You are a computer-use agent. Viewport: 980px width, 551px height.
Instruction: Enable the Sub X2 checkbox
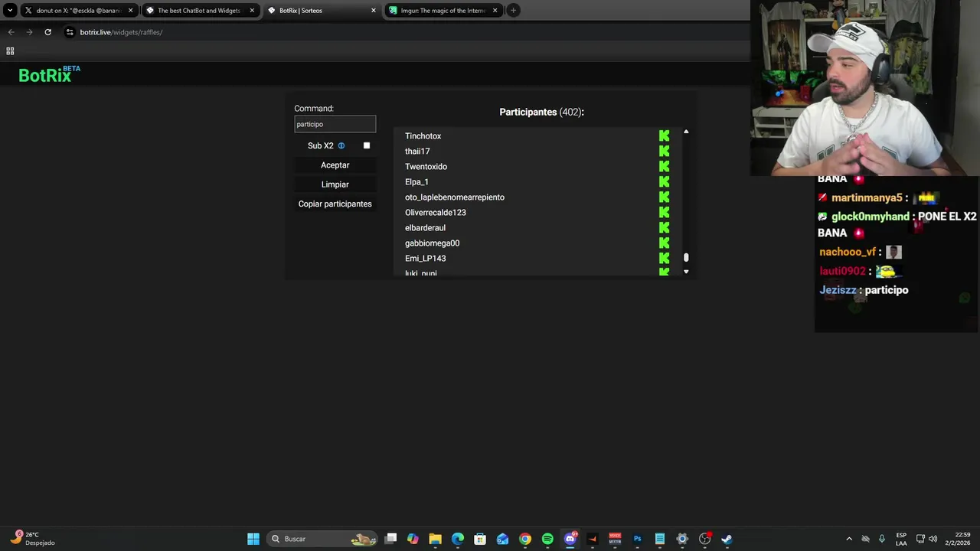(x=367, y=145)
